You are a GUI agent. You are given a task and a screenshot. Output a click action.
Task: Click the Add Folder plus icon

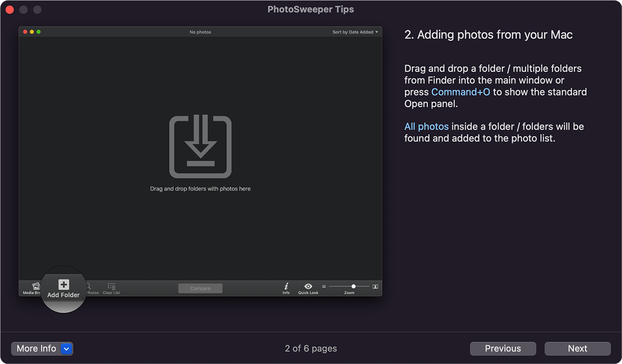pyautogui.click(x=63, y=285)
